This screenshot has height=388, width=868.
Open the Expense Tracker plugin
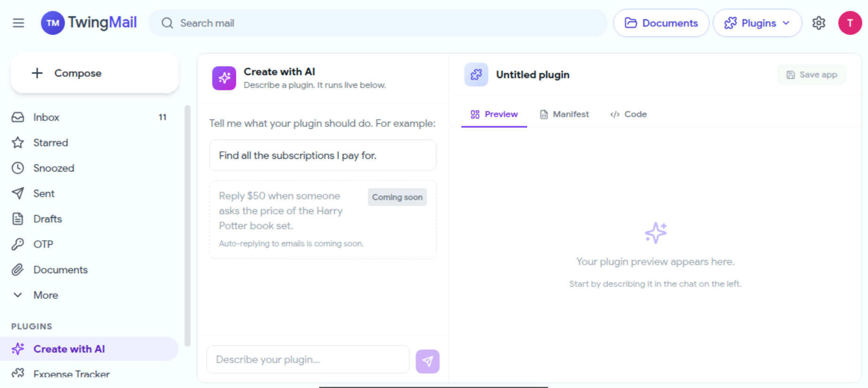89,374
